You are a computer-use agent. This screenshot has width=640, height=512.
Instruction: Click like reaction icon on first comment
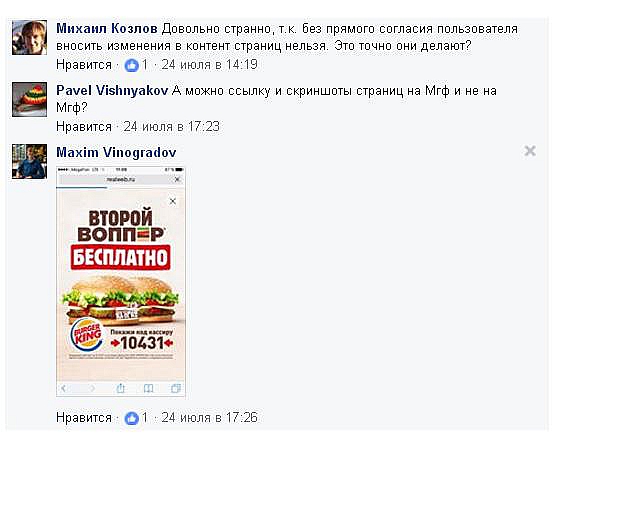(131, 65)
